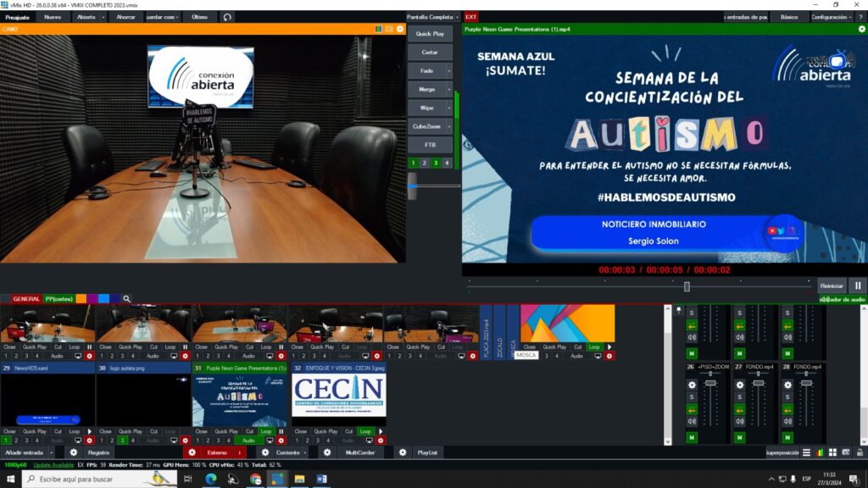Open settings gear for input 26 audio

click(692, 384)
